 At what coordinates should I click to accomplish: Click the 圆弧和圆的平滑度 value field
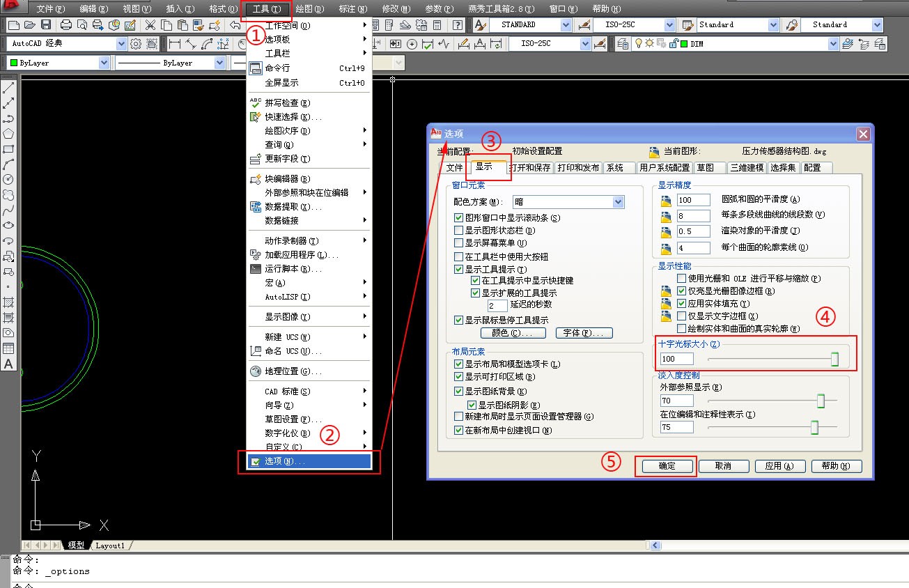pyautogui.click(x=693, y=201)
